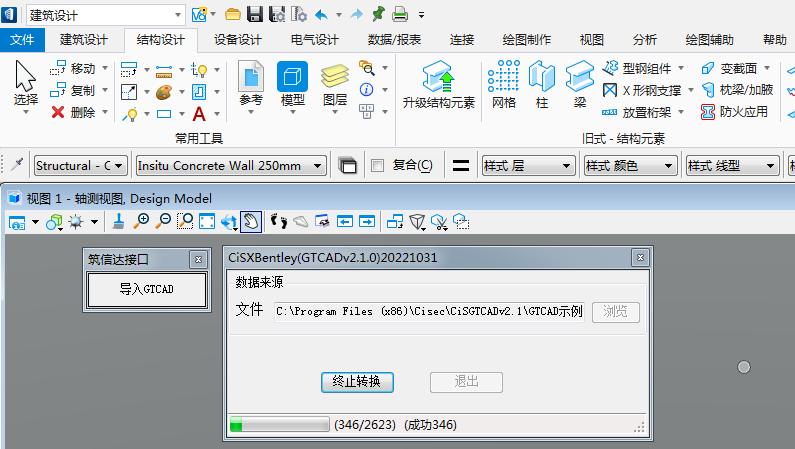Click the pan view hand icon
This screenshot has height=449, width=795.
tap(251, 221)
